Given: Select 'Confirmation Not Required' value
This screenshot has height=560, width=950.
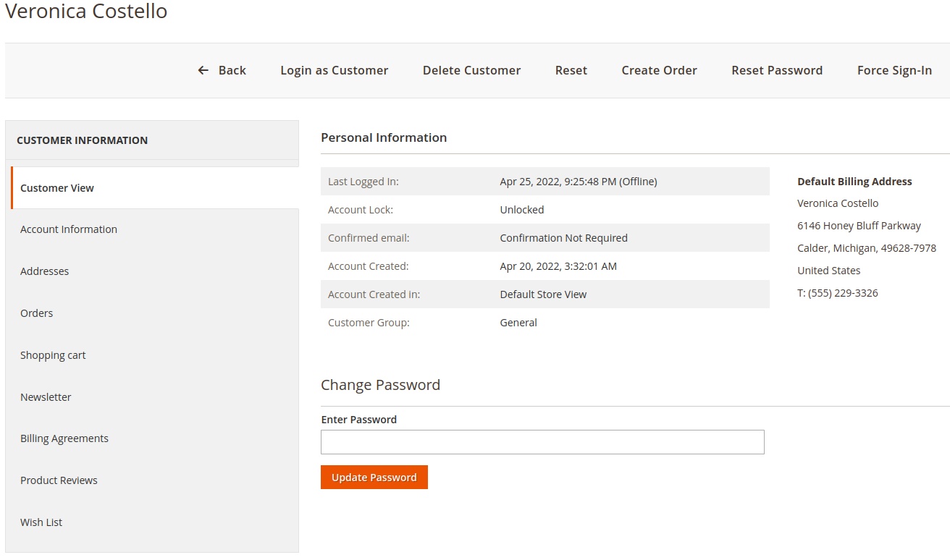Looking at the screenshot, I should pyautogui.click(x=564, y=238).
